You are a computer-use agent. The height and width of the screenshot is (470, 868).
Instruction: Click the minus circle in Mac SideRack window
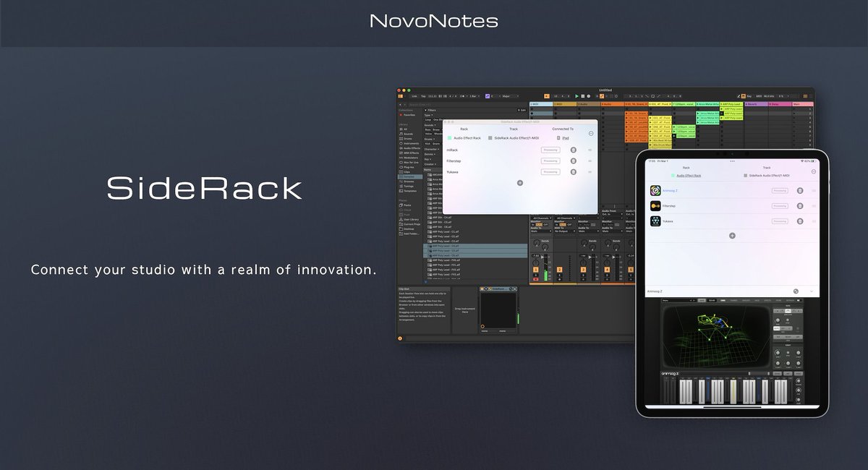tap(591, 134)
